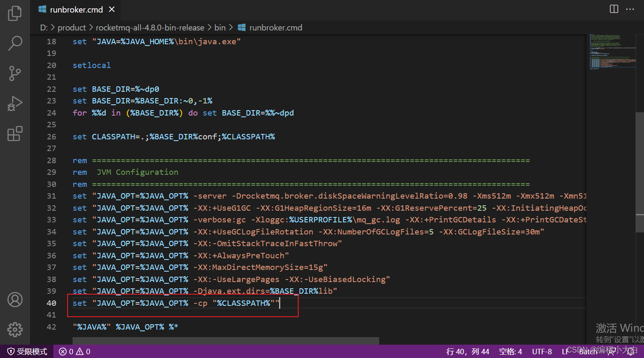
Task: Open the Run and Debug view
Action: point(15,103)
